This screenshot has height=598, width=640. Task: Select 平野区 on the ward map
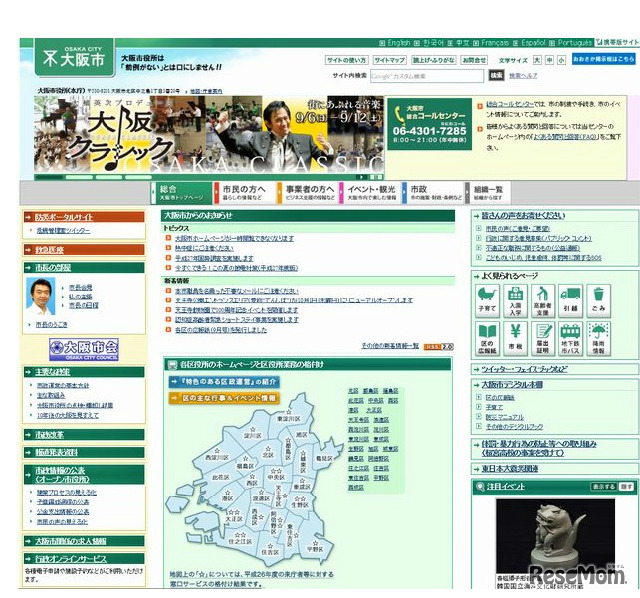point(315,549)
